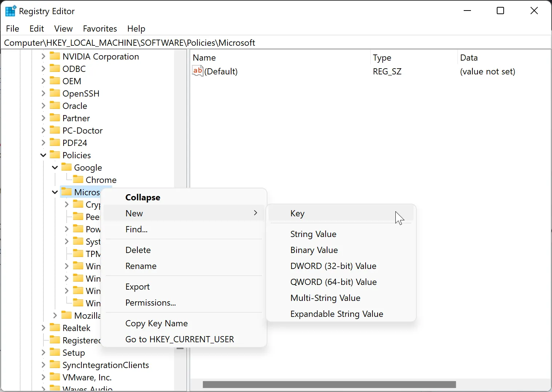Viewport: 552px width, 392px height.
Task: Collapse the Google tree node
Action: (x=55, y=167)
